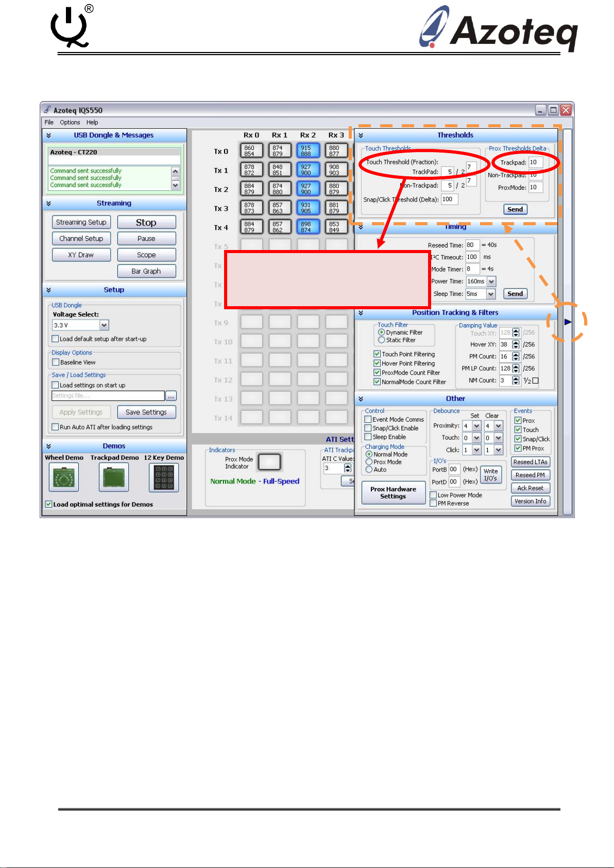Click the Streaming Setup button

click(x=81, y=222)
